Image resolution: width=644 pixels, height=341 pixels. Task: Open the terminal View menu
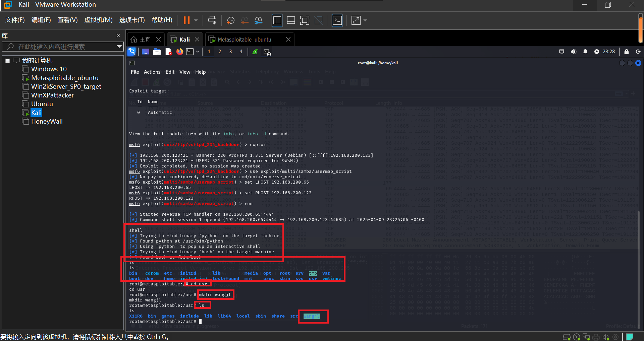point(185,72)
